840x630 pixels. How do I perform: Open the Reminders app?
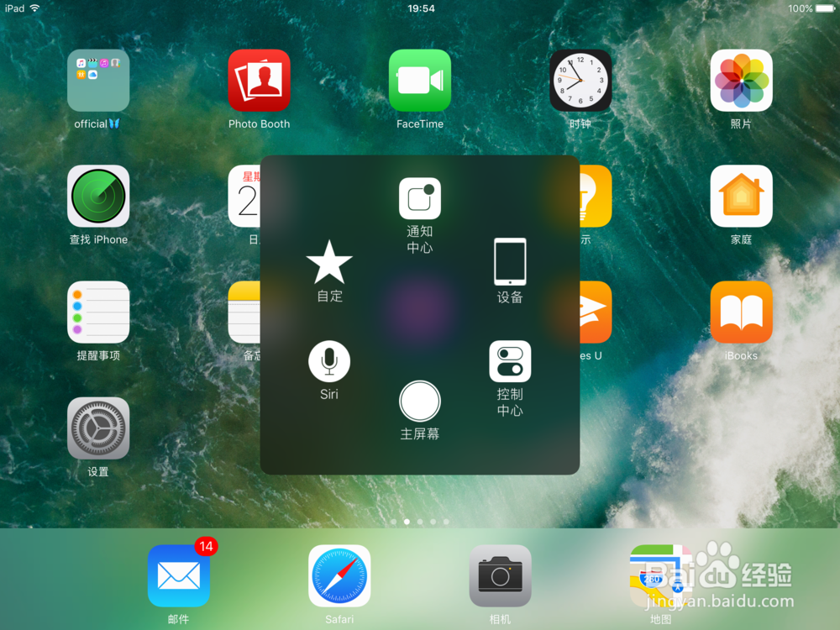(x=98, y=312)
